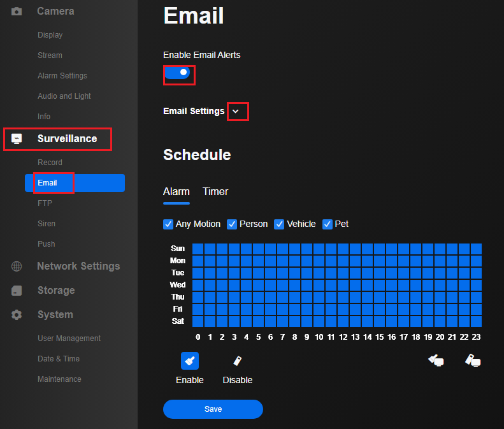This screenshot has width=504, height=429.
Task: Click the Storage icon in the sidebar
Action: coord(17,291)
